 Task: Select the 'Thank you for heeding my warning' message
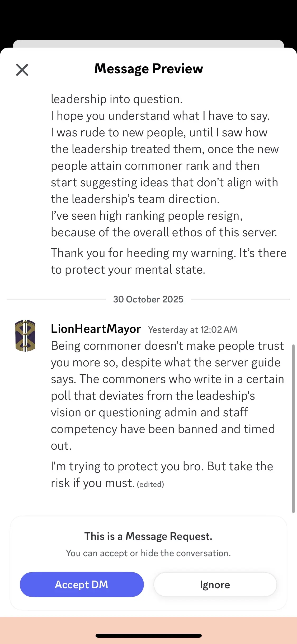168,261
